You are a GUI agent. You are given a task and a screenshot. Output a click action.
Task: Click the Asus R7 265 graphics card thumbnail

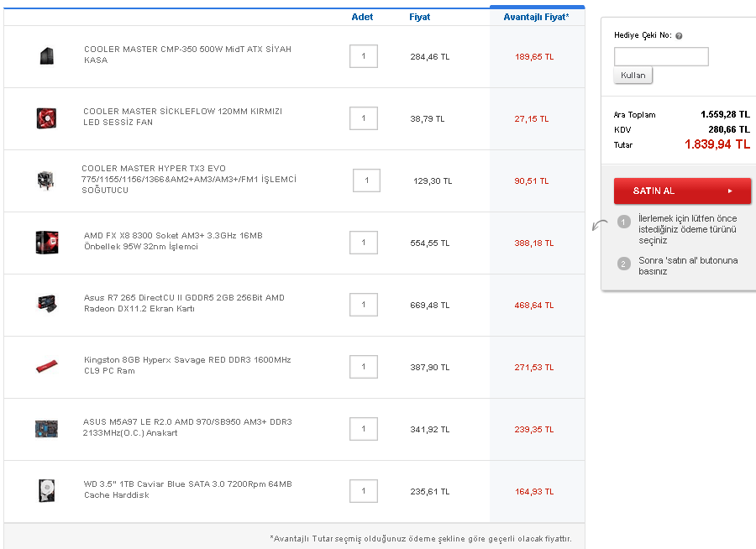pyautogui.click(x=47, y=304)
